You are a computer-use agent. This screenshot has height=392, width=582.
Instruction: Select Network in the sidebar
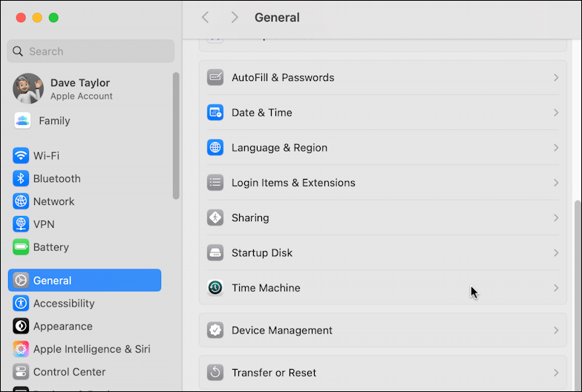[85, 201]
